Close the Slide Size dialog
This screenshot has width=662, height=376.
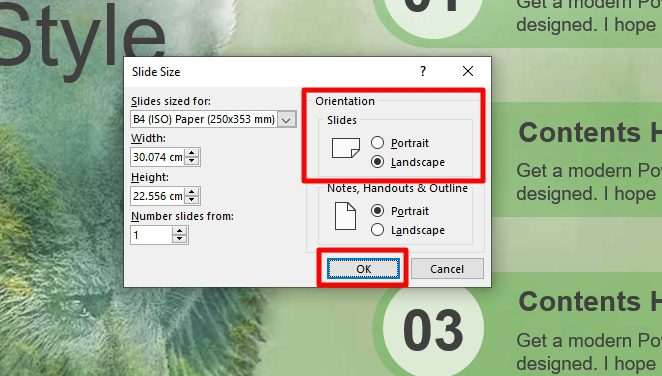click(x=467, y=71)
